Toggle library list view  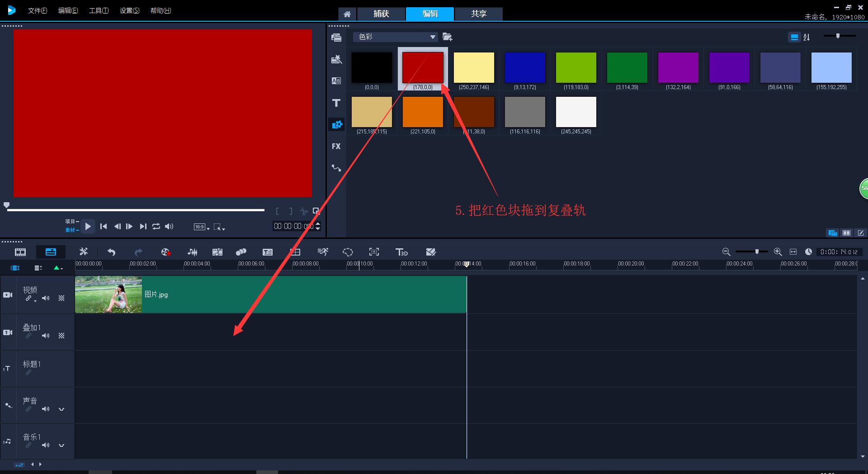pyautogui.click(x=794, y=37)
